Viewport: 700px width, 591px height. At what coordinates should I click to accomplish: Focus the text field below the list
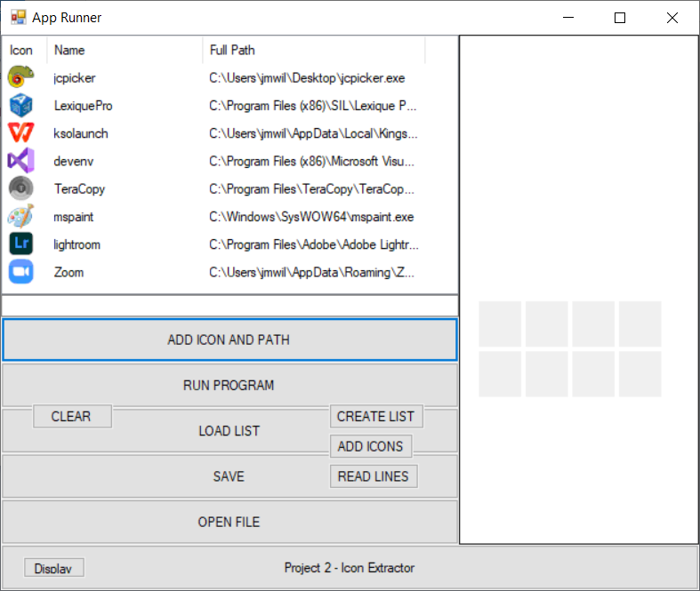coord(229,306)
